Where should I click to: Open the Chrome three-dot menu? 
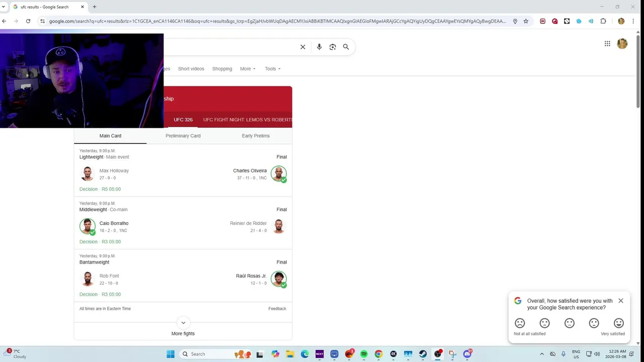click(633, 21)
